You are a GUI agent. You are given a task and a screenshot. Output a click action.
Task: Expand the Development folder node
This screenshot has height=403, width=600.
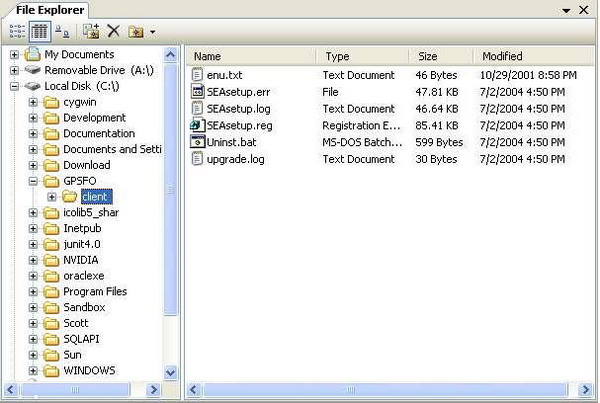[33, 118]
